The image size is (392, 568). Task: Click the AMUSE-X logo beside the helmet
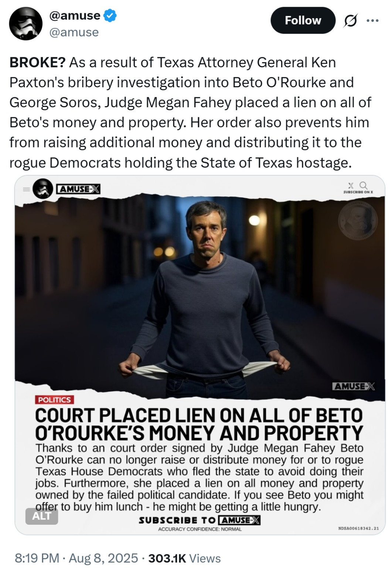pyautogui.click(x=78, y=189)
